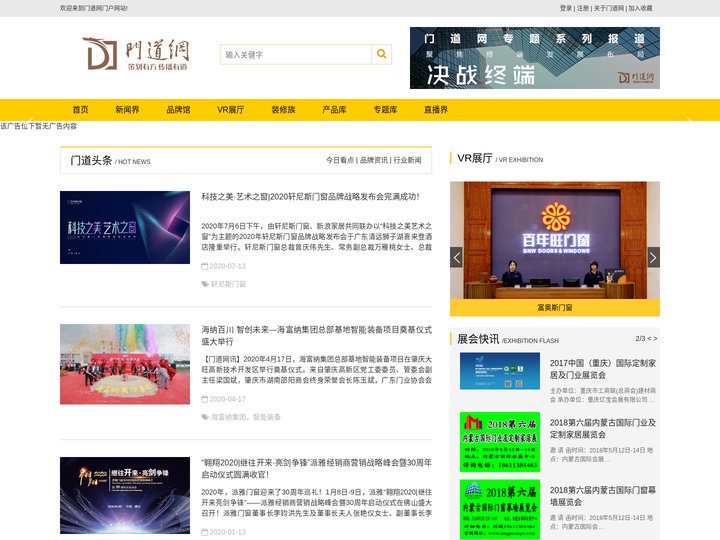Click the 登录 link in top bar
Viewport: 720px width, 540px height.
(x=566, y=8)
